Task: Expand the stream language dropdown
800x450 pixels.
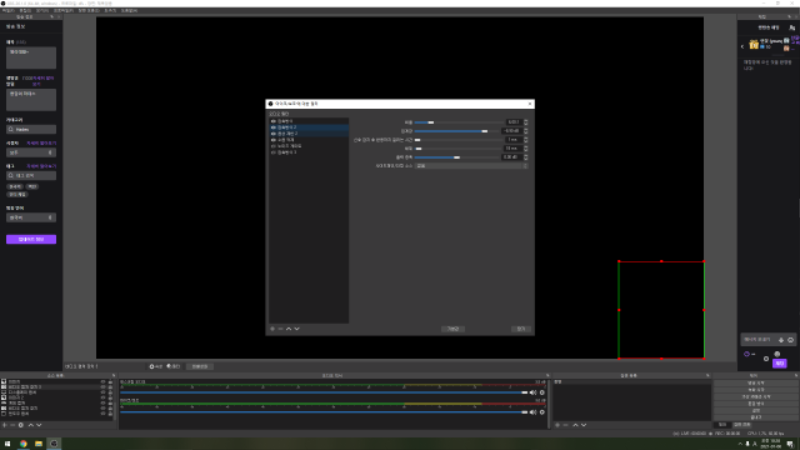Action: pyautogui.click(x=31, y=218)
